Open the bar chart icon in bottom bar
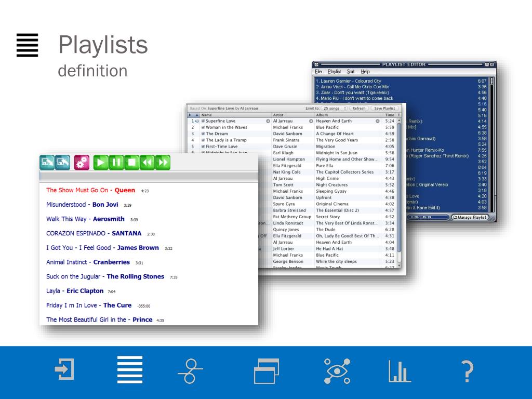532x399 pixels. 400,371
